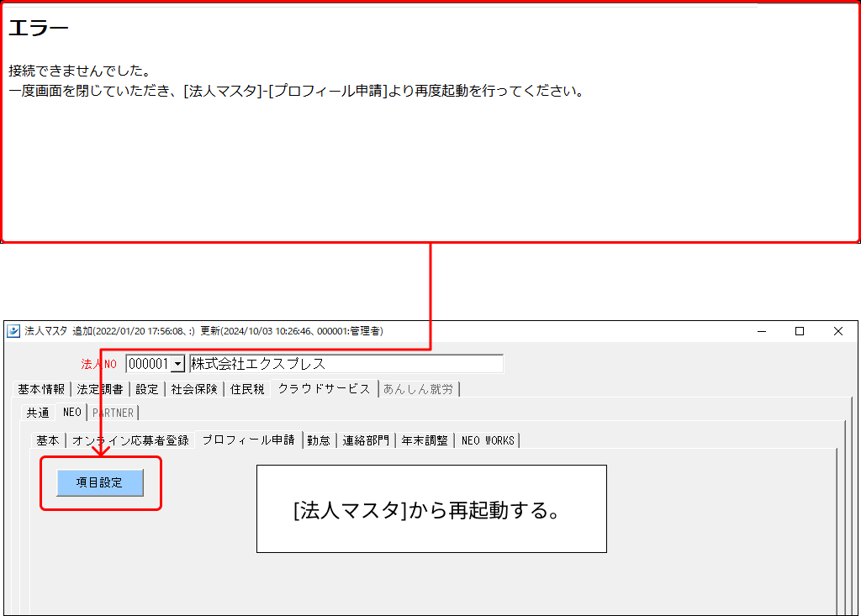Open the 法人NO dropdown arrow
The image size is (861, 616).
177,364
